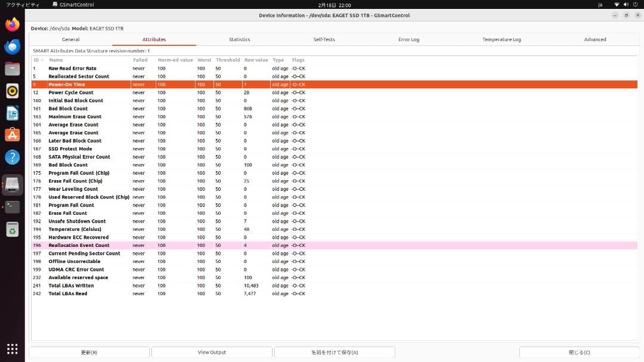
Task: Select the pink Reallocation Event Count row
Action: [x=335, y=245]
